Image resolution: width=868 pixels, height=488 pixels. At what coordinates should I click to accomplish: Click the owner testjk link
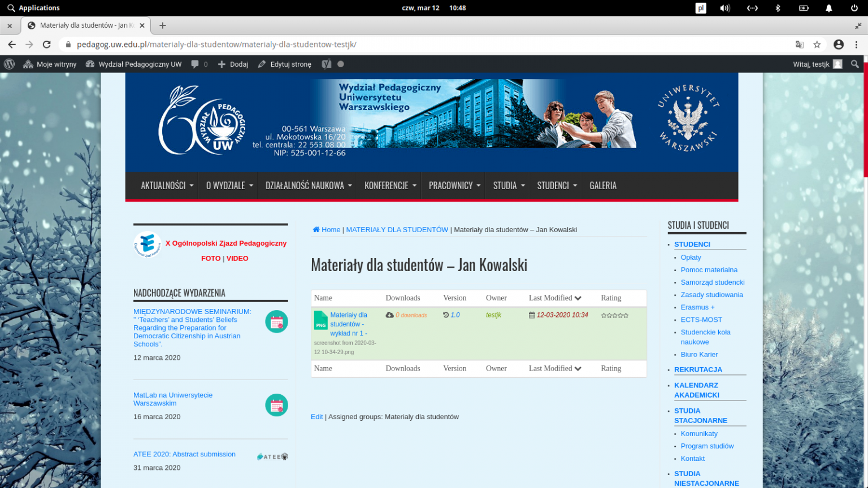(x=493, y=315)
